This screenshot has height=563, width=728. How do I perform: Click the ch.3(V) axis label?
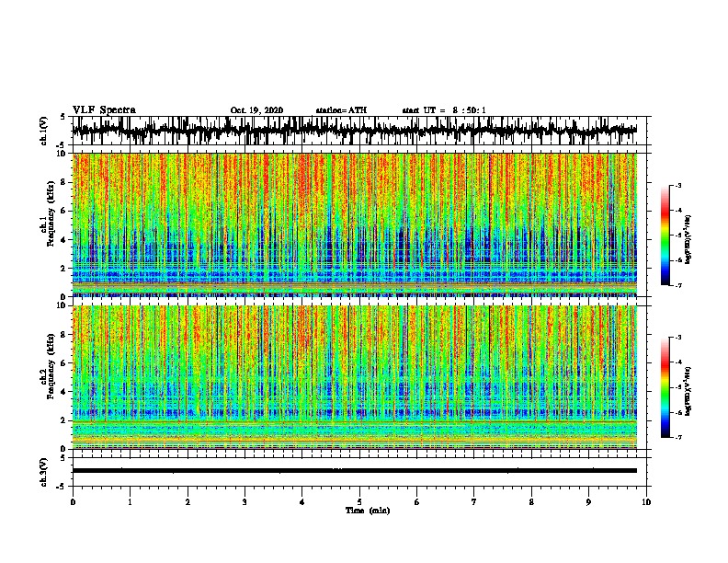[44, 472]
